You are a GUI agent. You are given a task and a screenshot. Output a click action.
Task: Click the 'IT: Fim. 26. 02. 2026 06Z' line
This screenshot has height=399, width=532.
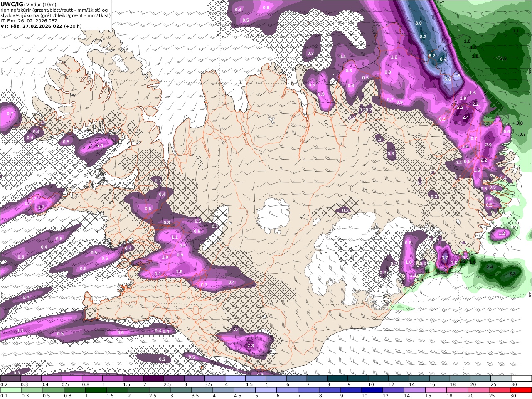point(29,20)
